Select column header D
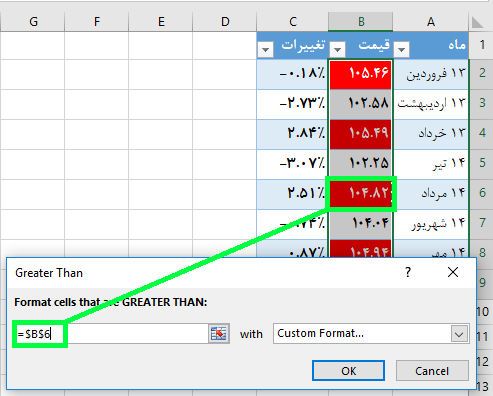 coord(225,22)
